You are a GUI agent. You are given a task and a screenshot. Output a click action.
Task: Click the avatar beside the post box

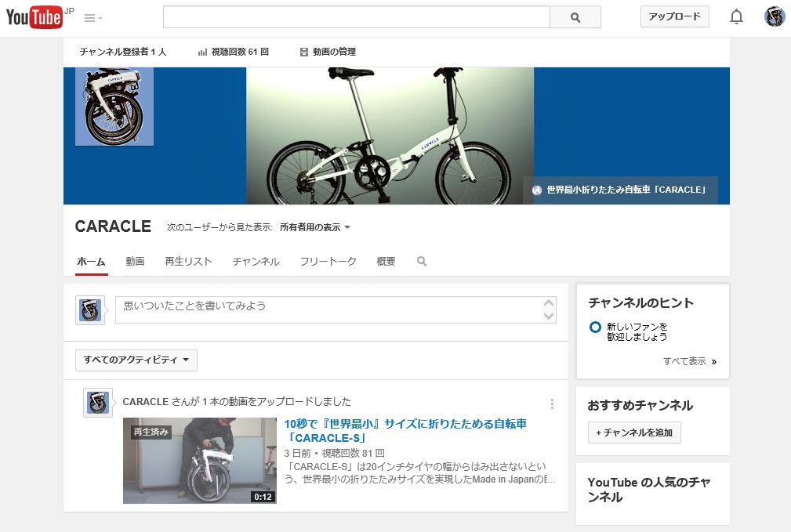click(90, 310)
